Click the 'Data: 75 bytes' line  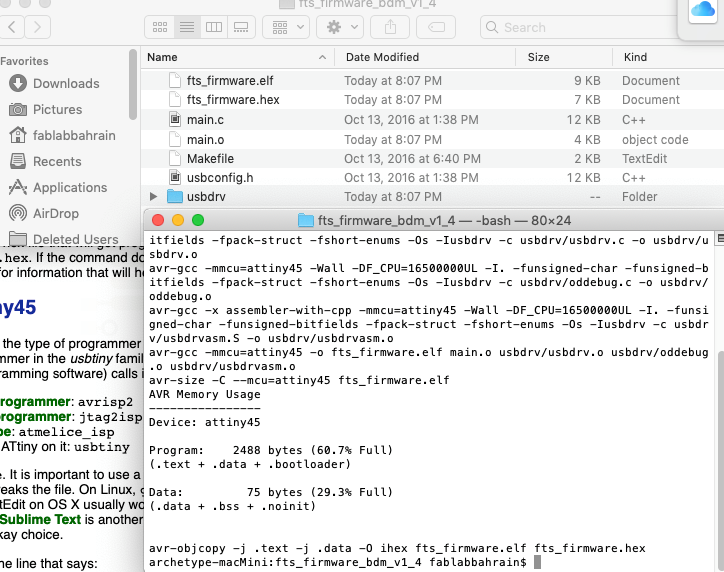271,492
